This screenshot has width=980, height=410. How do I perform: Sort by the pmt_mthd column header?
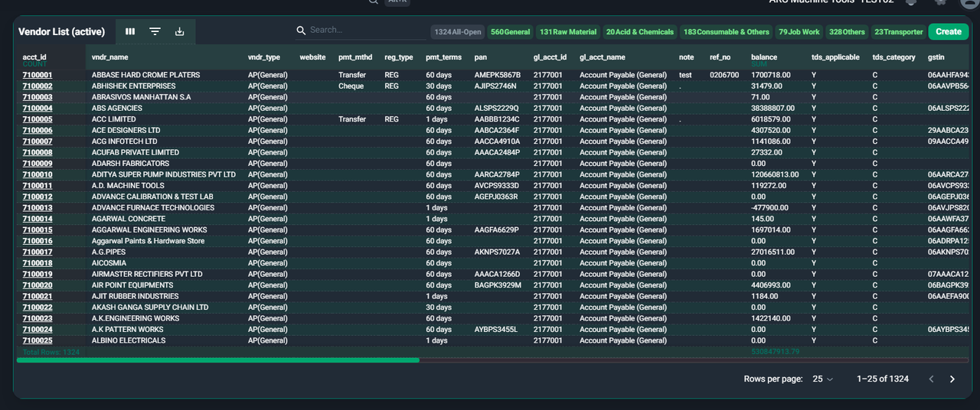[355, 57]
